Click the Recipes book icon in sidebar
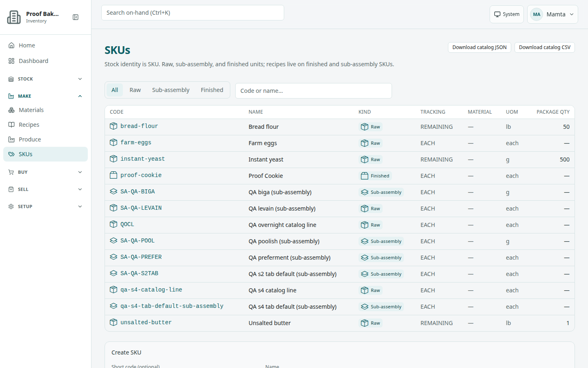588x368 pixels. 11,125
